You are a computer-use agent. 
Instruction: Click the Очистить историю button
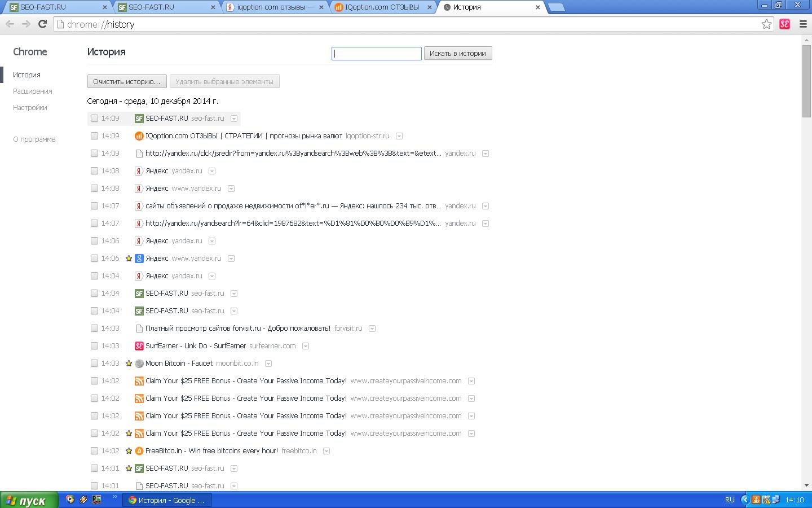click(x=127, y=81)
